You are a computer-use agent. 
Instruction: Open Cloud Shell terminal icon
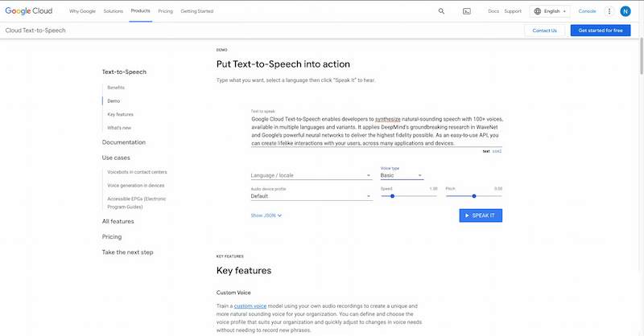[467, 11]
